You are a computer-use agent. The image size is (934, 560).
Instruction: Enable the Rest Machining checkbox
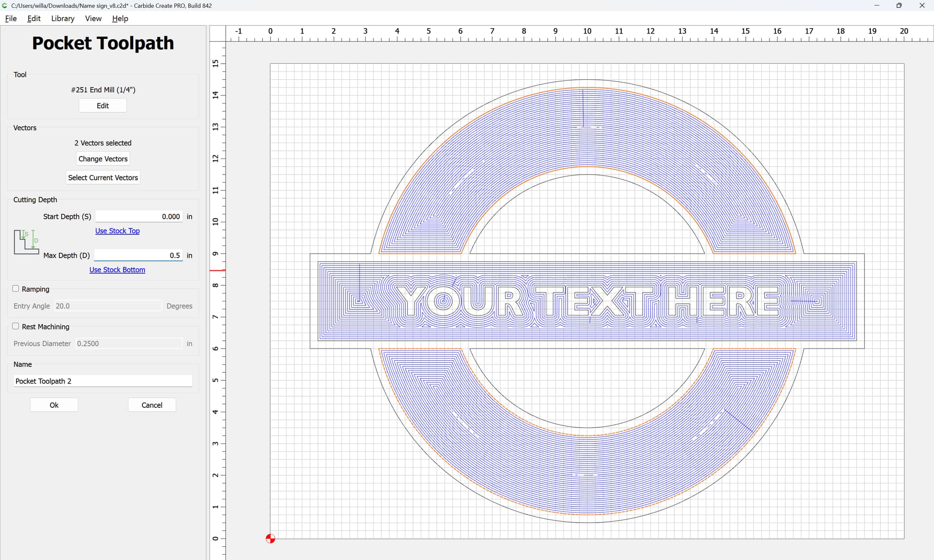(x=16, y=326)
